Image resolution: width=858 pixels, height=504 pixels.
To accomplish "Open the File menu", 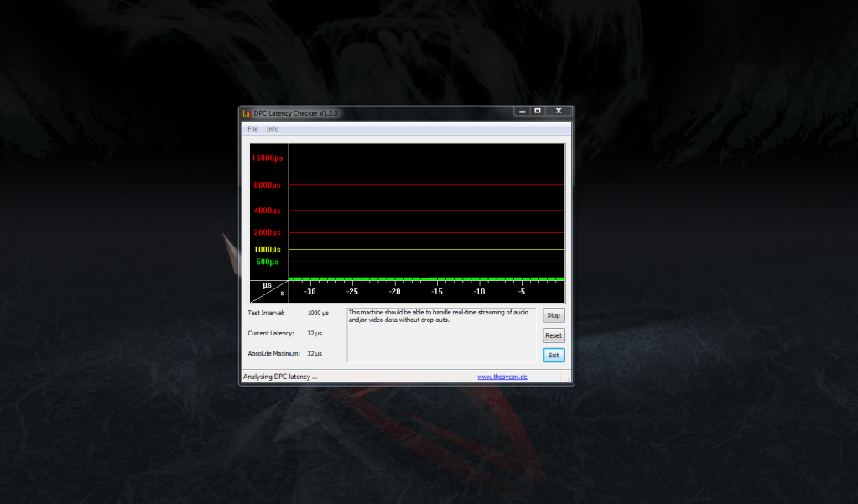I will [252, 129].
